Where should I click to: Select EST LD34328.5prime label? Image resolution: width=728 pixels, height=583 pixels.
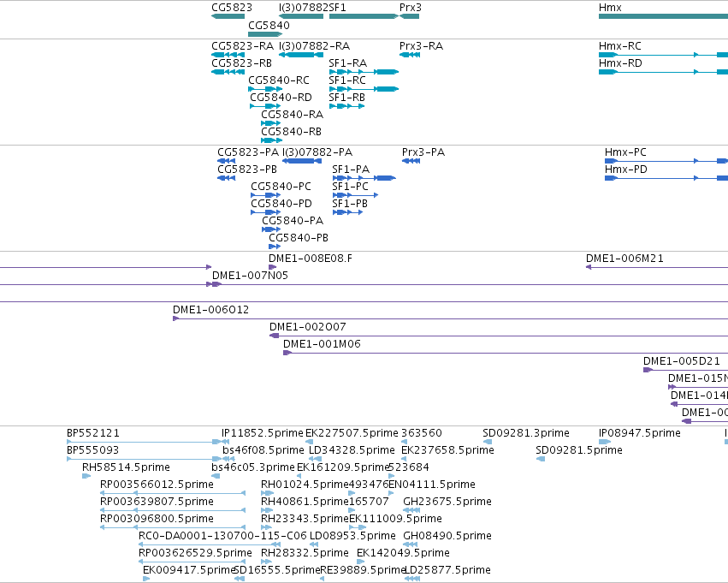click(352, 450)
